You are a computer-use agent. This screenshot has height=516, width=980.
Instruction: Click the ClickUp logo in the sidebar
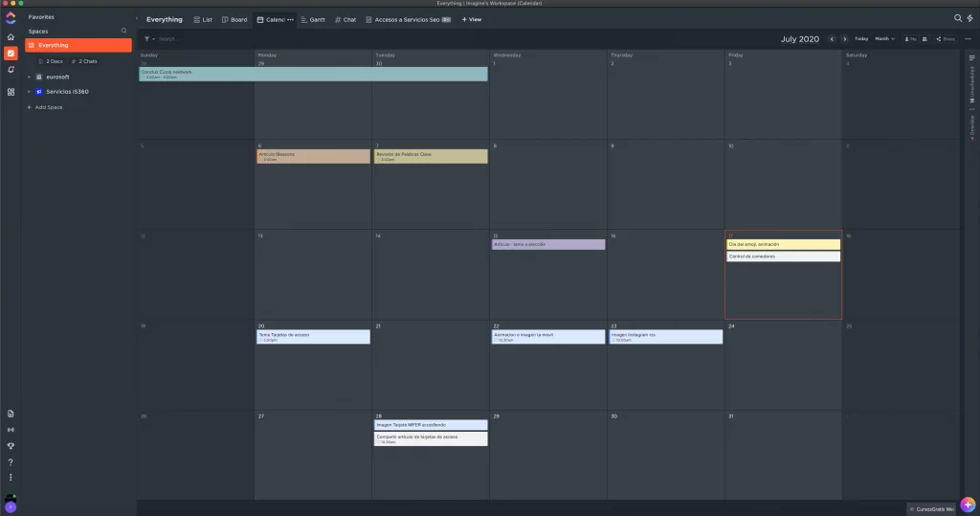pos(11,19)
